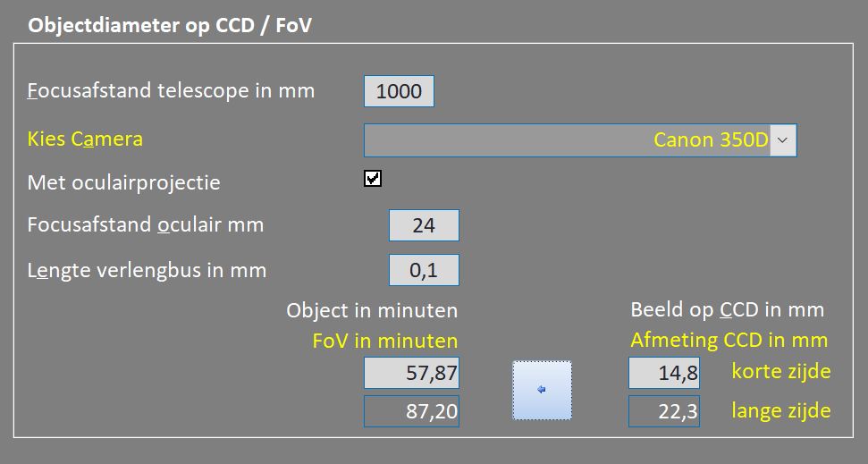The height and width of the screenshot is (464, 868).
Task: Click the telescope focal length field 1000
Action: coord(399,91)
